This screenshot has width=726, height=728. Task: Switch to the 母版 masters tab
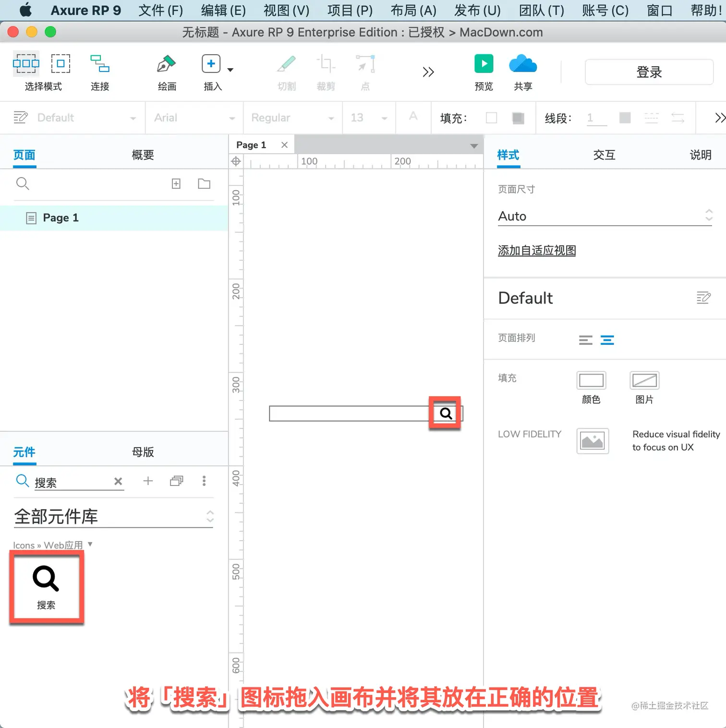point(143,452)
